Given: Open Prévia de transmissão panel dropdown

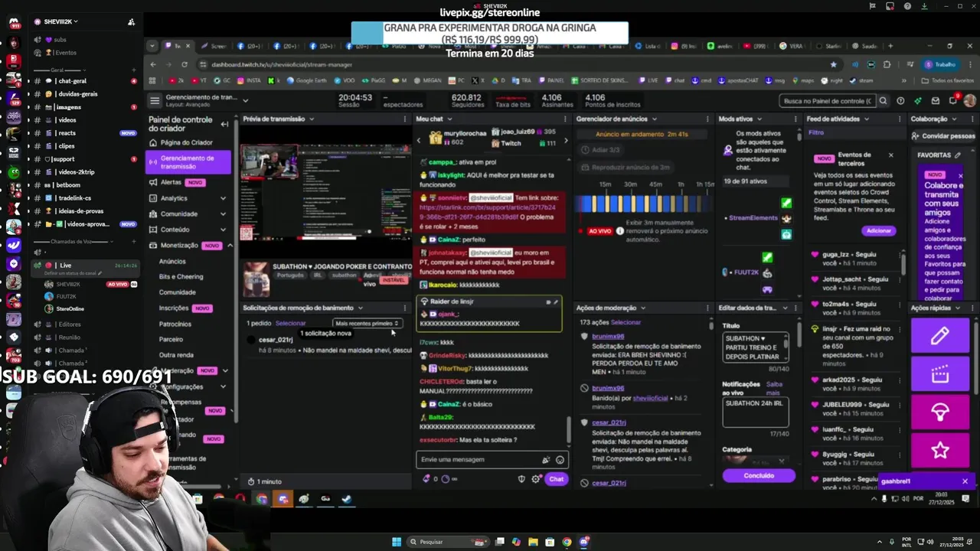Looking at the screenshot, I should coord(312,119).
